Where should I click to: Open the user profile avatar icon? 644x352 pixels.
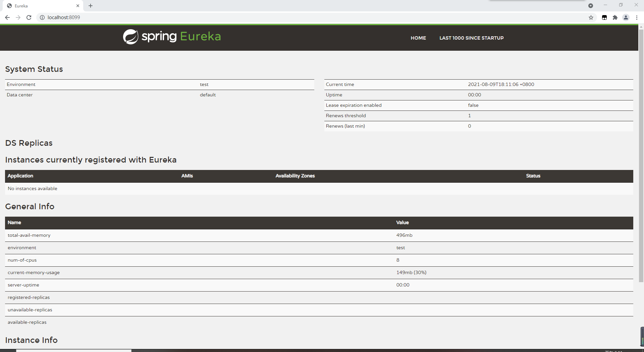tap(626, 17)
